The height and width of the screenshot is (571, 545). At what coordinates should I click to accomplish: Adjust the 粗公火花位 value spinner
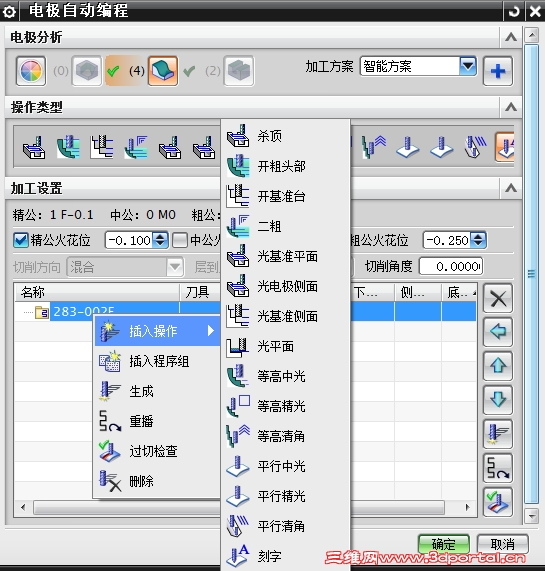(x=478, y=240)
